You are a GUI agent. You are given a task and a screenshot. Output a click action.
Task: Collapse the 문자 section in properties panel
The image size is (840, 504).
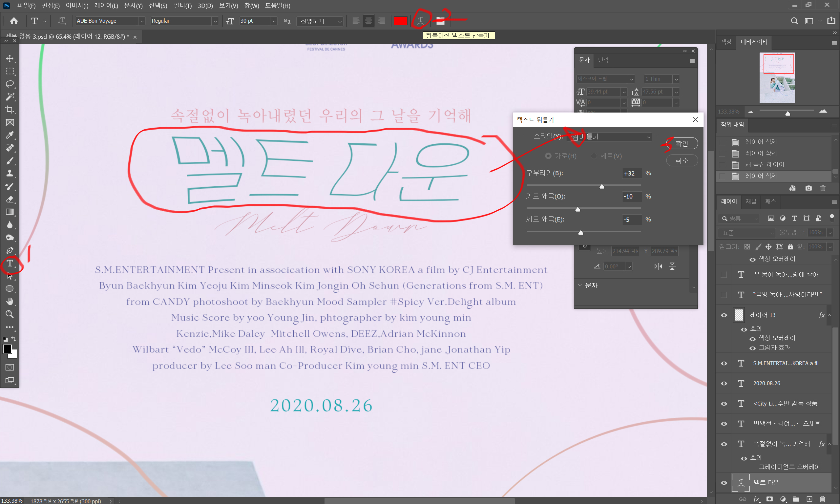click(x=579, y=285)
